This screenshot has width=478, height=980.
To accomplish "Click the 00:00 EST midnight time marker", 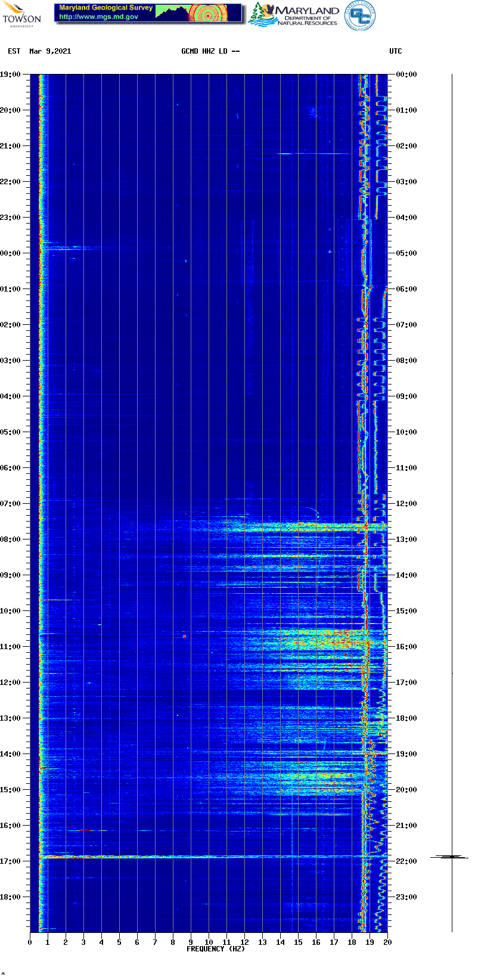I will (x=10, y=253).
